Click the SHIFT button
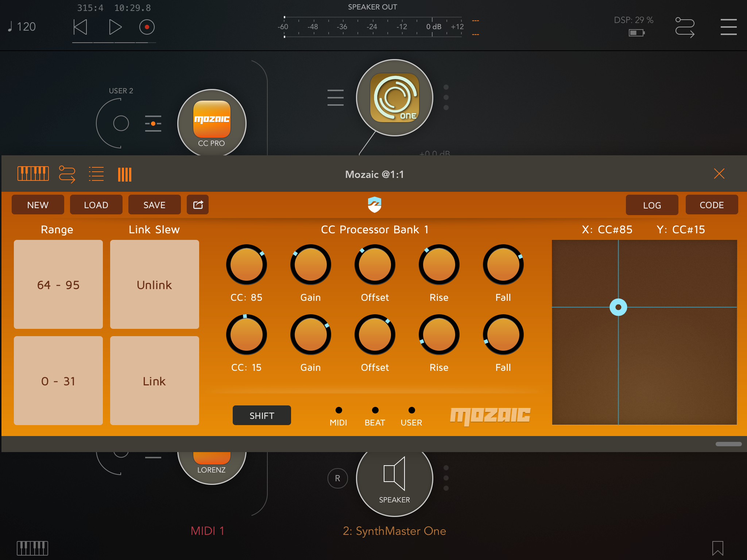Image resolution: width=747 pixels, height=560 pixels. click(x=262, y=415)
